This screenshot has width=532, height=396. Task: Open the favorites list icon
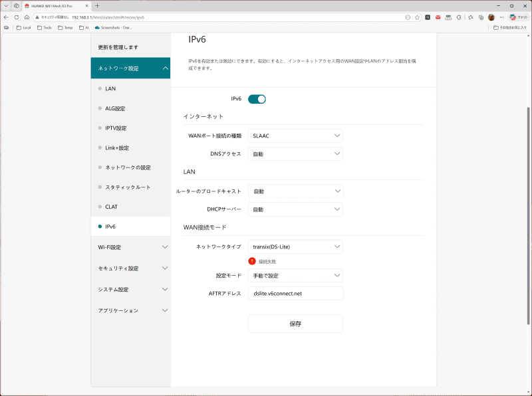click(x=471, y=17)
